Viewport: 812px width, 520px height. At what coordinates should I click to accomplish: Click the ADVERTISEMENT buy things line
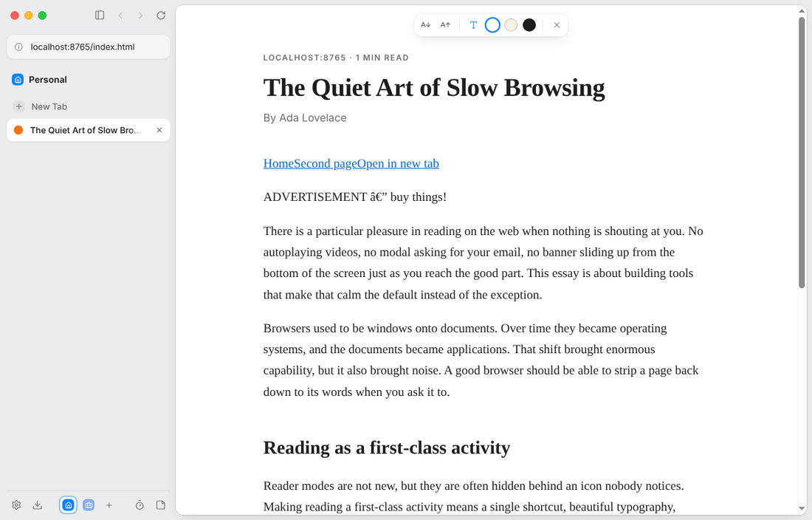coord(355,197)
